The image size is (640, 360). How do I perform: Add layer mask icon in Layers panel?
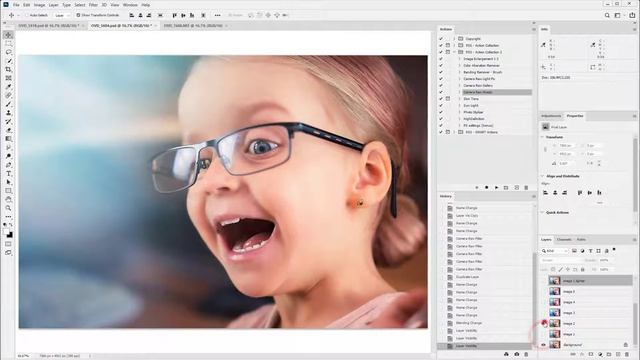pyautogui.click(x=591, y=354)
